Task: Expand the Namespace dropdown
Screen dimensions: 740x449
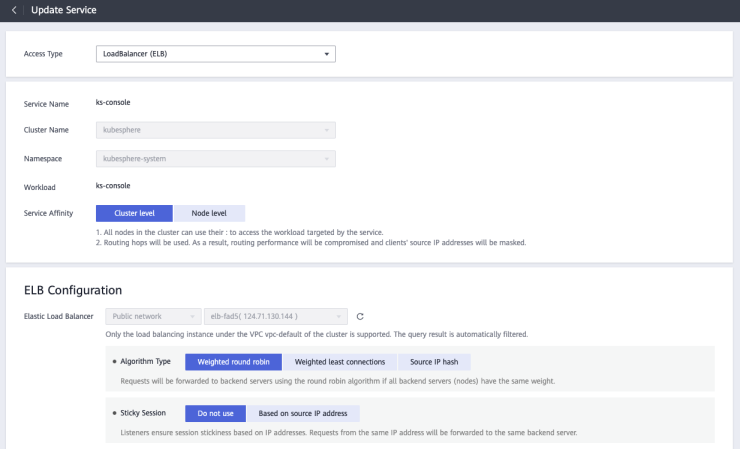Action: tap(215, 158)
